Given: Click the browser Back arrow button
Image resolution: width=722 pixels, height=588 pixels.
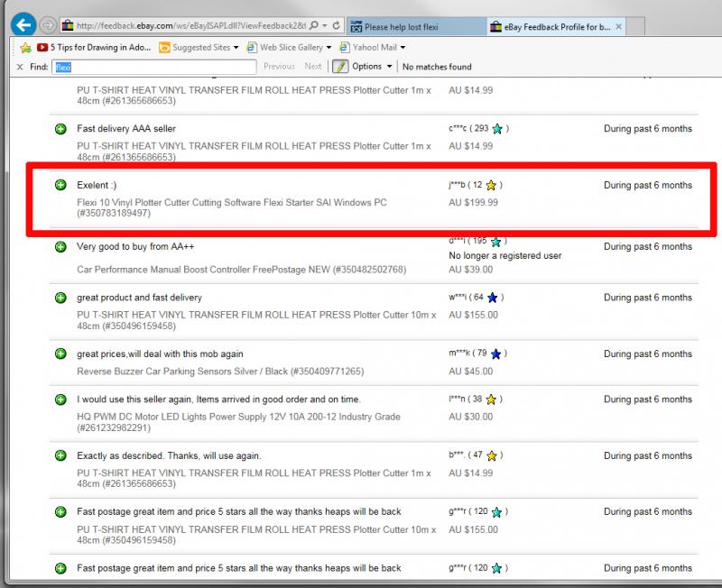Looking at the screenshot, I should (23, 25).
